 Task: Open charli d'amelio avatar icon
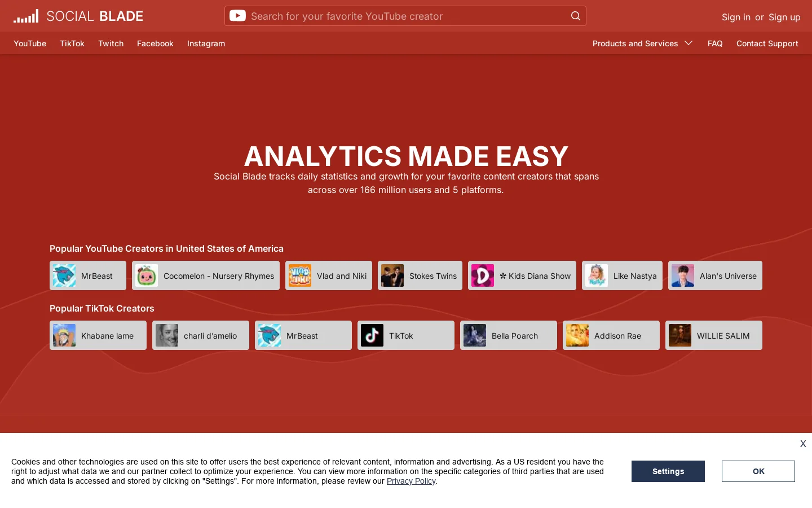[167, 335]
